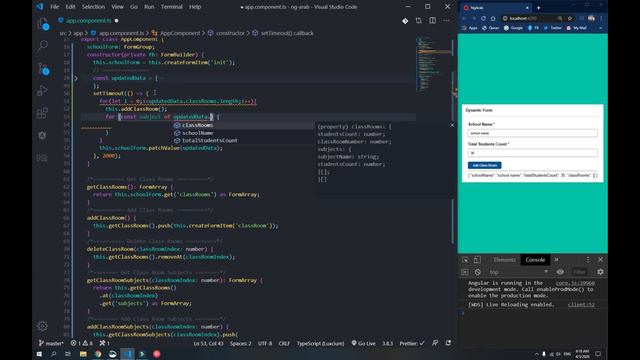Open the Angular-shaped icon in the activity bar
The width and height of the screenshot is (640, 360).
(42, 135)
